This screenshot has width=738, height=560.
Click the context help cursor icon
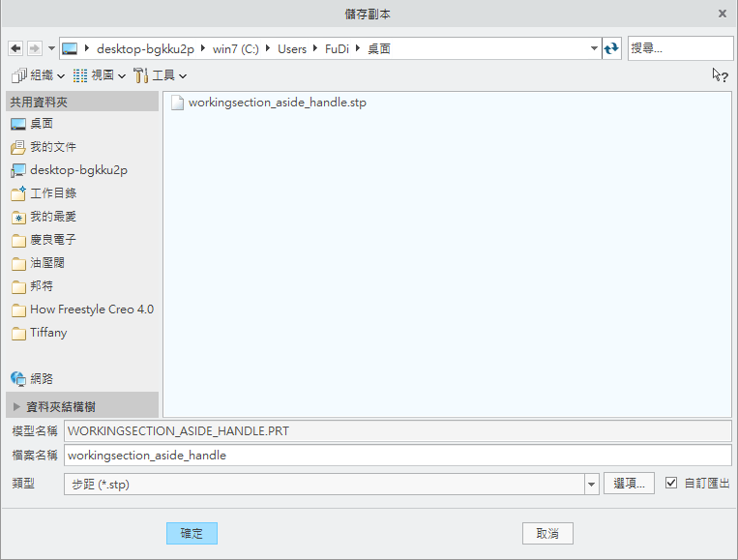[x=719, y=74]
